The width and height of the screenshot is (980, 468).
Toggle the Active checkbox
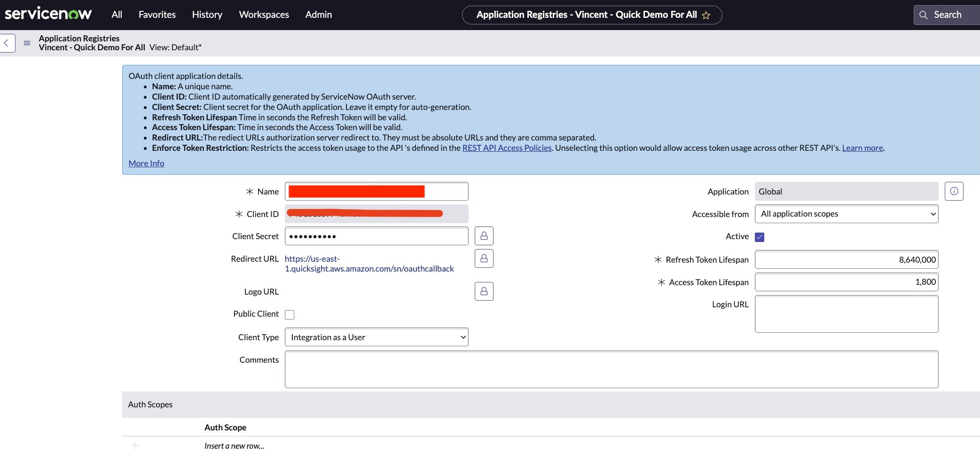pyautogui.click(x=760, y=237)
